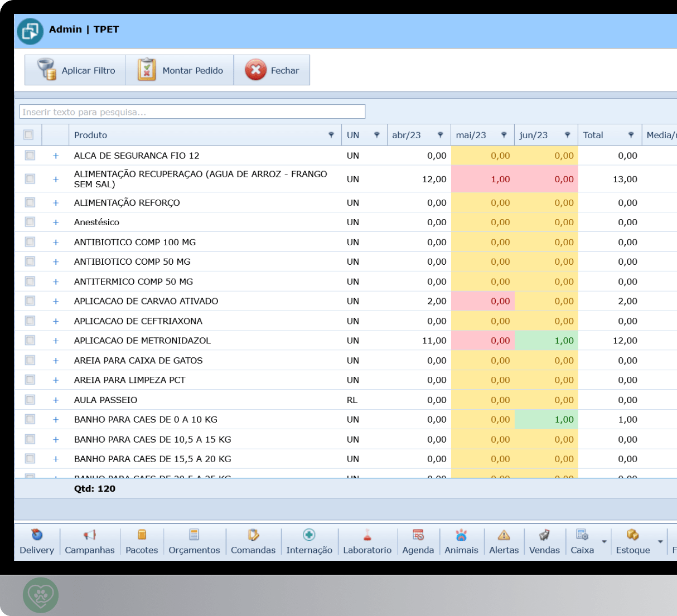
Task: Check the AULA PASSEIO row checkbox
Action: [x=30, y=400]
